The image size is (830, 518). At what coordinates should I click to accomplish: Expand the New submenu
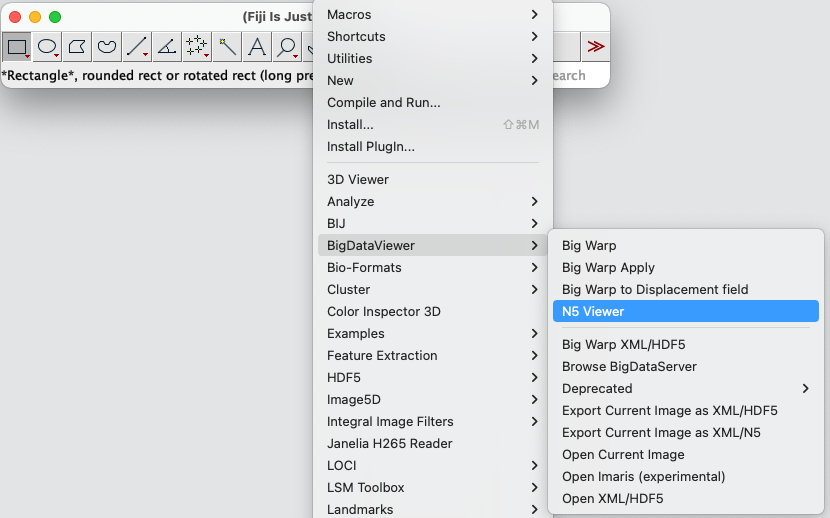point(432,80)
